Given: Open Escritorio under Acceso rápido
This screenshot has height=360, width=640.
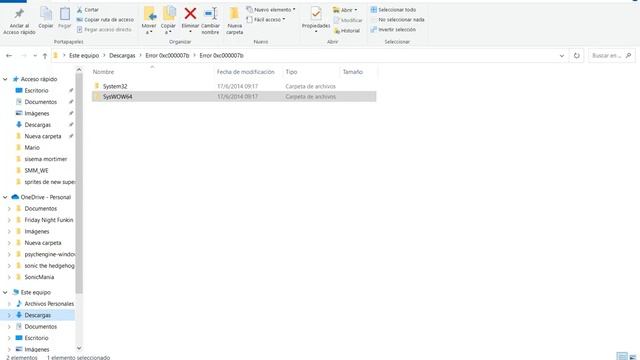Looking at the screenshot, I should click(36, 91).
